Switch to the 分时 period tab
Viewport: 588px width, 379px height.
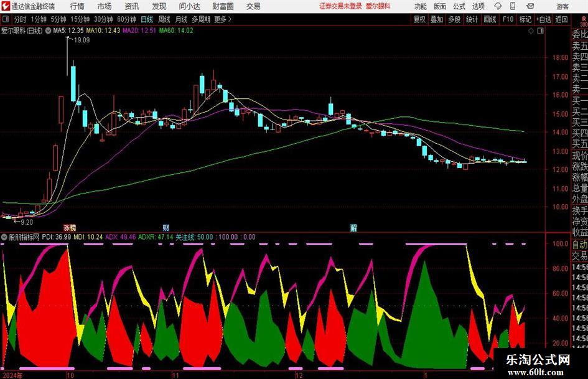click(x=20, y=19)
